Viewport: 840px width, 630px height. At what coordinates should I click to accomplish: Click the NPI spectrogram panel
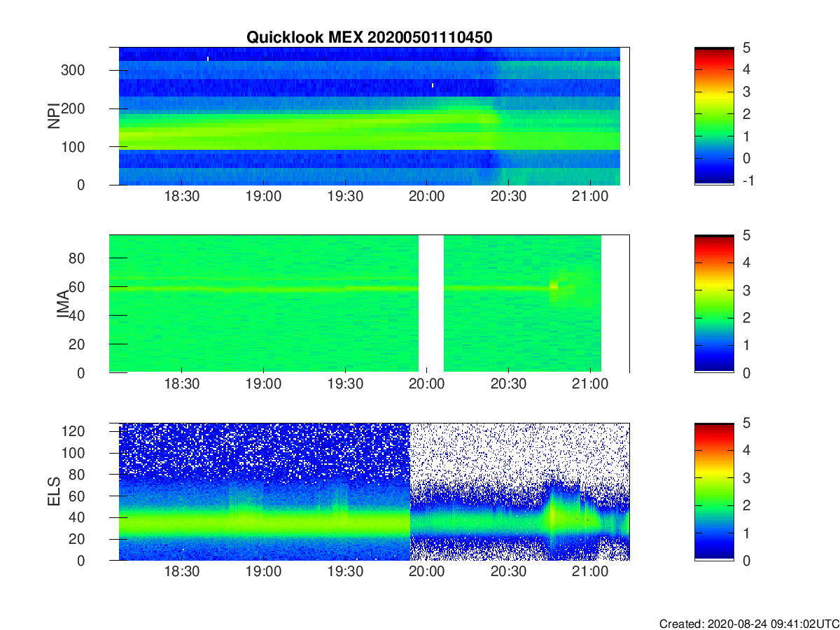(370, 116)
